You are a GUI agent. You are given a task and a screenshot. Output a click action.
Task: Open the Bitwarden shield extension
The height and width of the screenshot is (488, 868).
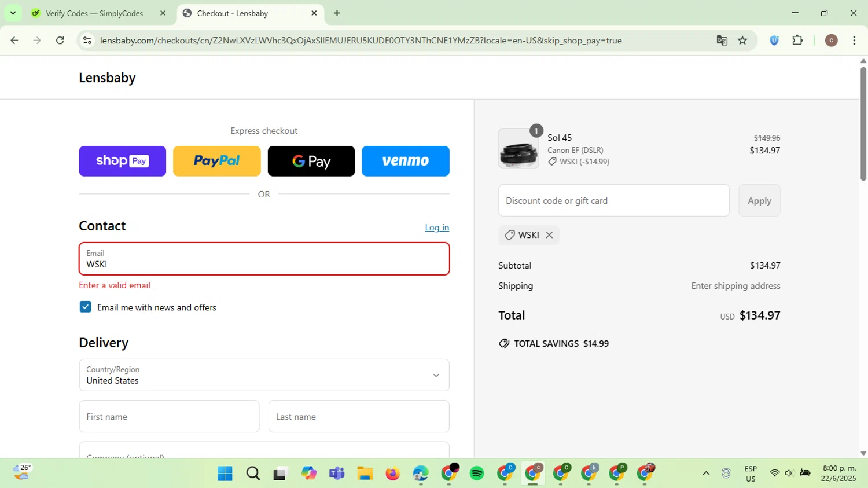point(774,41)
